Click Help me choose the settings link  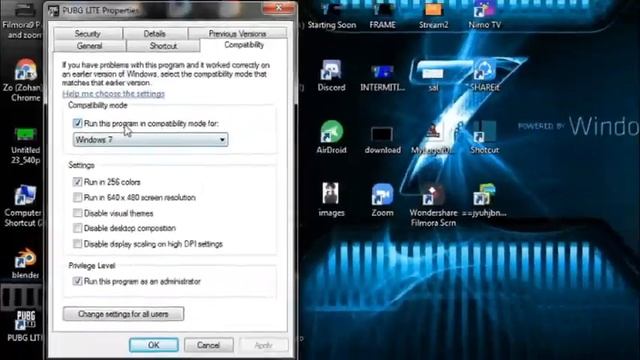(113, 93)
